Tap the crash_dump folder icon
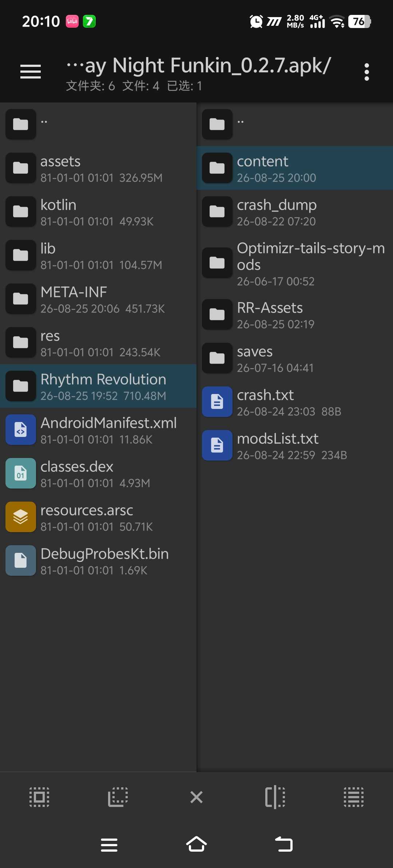393x868 pixels. click(217, 212)
